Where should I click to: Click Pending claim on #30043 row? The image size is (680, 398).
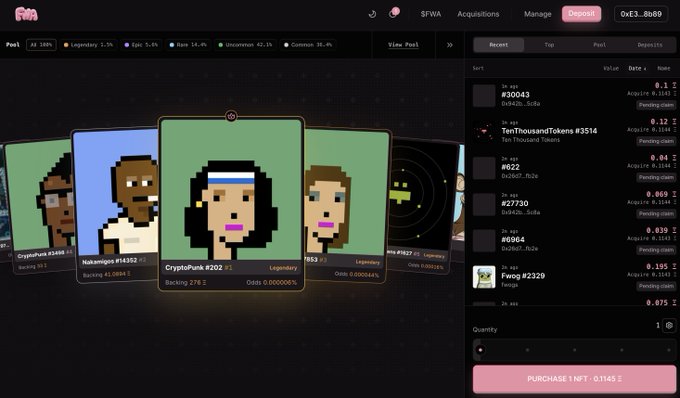656,105
